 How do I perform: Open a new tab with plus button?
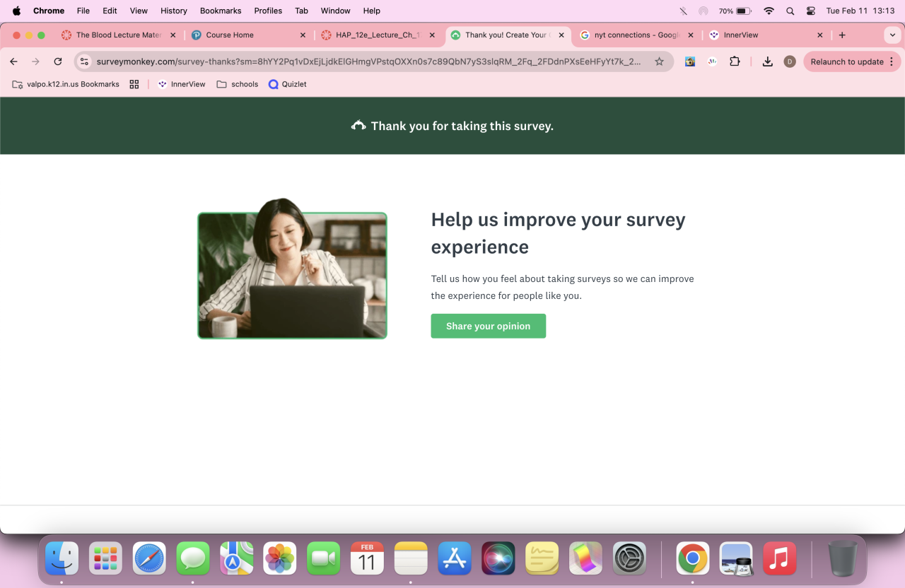pyautogui.click(x=842, y=35)
